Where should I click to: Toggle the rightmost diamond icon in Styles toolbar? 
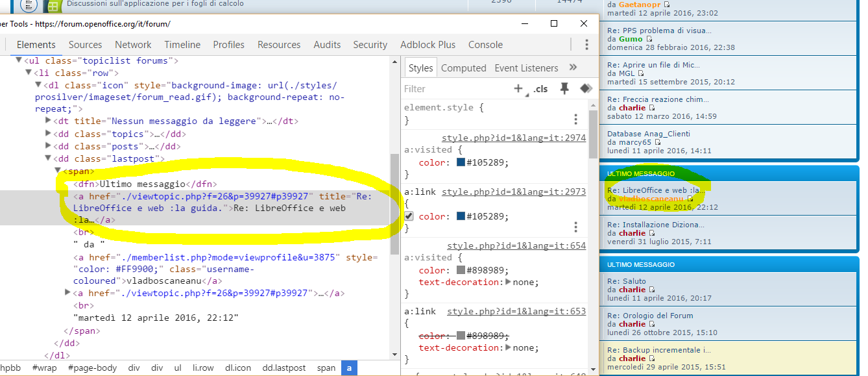(x=586, y=88)
